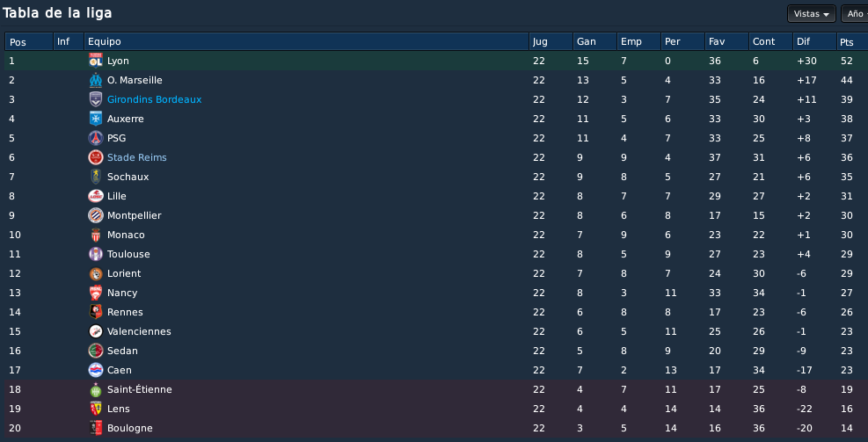This screenshot has width=868, height=442.
Task: Select the Sochaux team row name
Action: pos(128,177)
